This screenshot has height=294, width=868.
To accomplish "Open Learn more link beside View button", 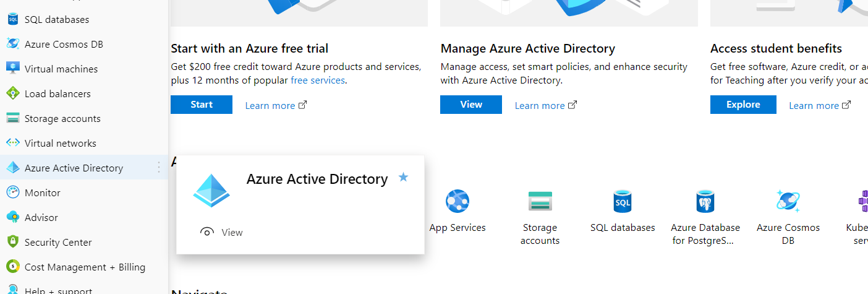I will click(546, 105).
